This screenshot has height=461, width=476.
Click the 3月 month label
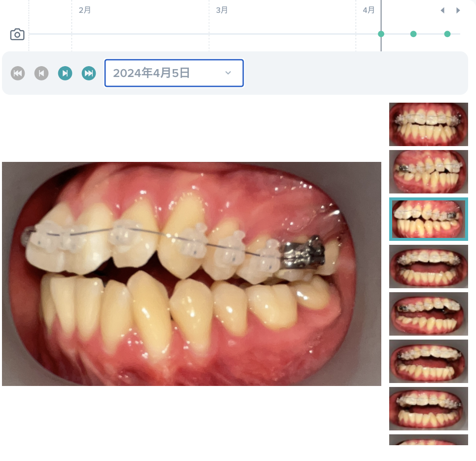tap(222, 10)
